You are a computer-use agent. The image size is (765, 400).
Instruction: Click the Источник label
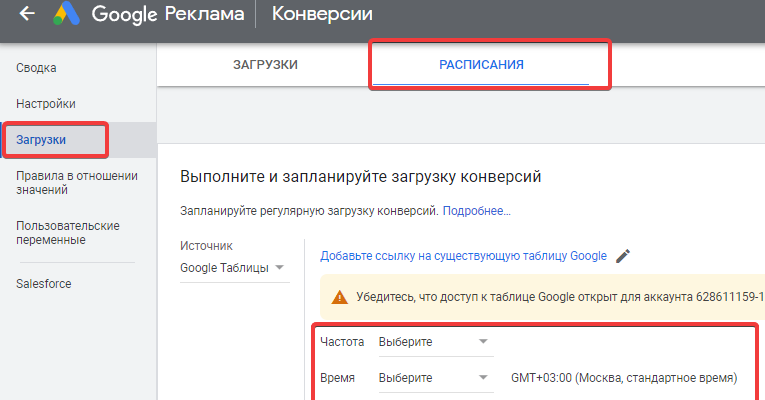[x=206, y=246]
